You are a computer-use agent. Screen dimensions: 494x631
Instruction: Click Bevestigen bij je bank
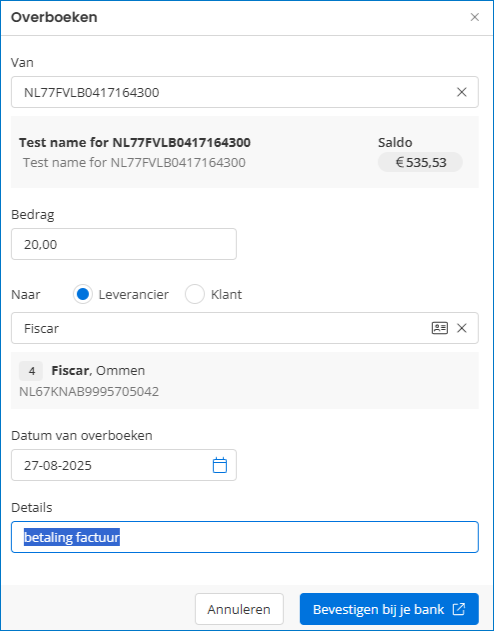(389, 609)
